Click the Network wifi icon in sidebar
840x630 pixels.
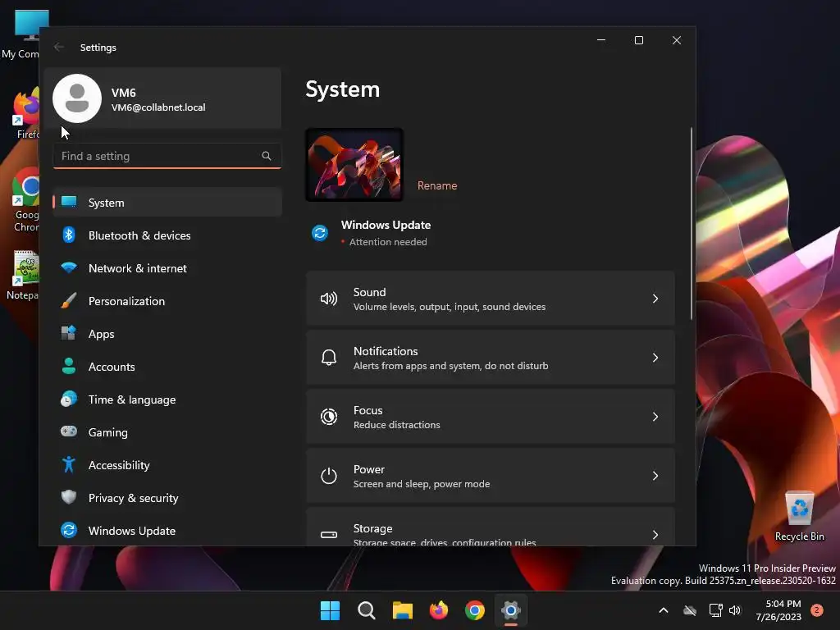click(69, 267)
